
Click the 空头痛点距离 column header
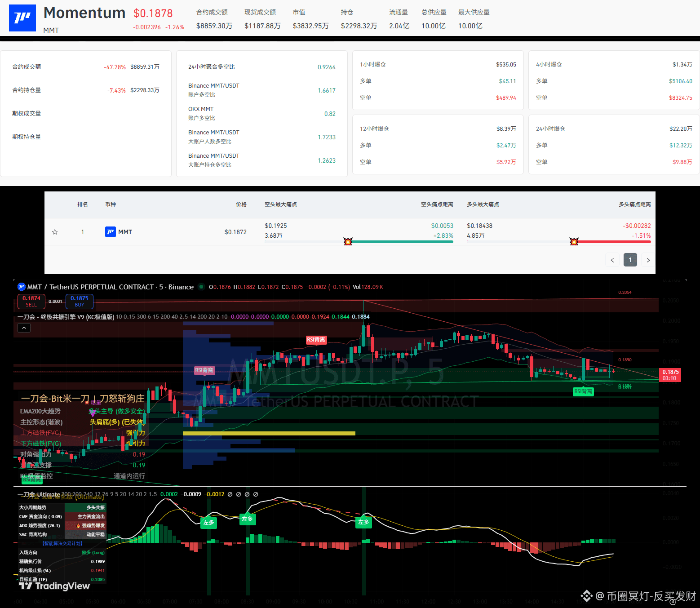[437, 204]
